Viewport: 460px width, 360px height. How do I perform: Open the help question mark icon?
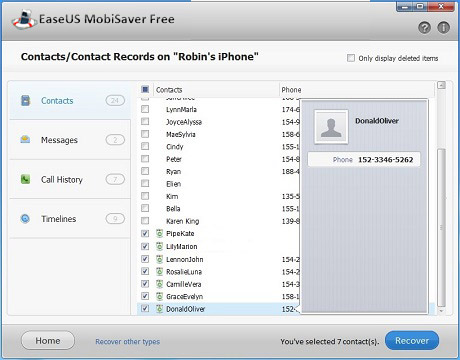point(424,28)
